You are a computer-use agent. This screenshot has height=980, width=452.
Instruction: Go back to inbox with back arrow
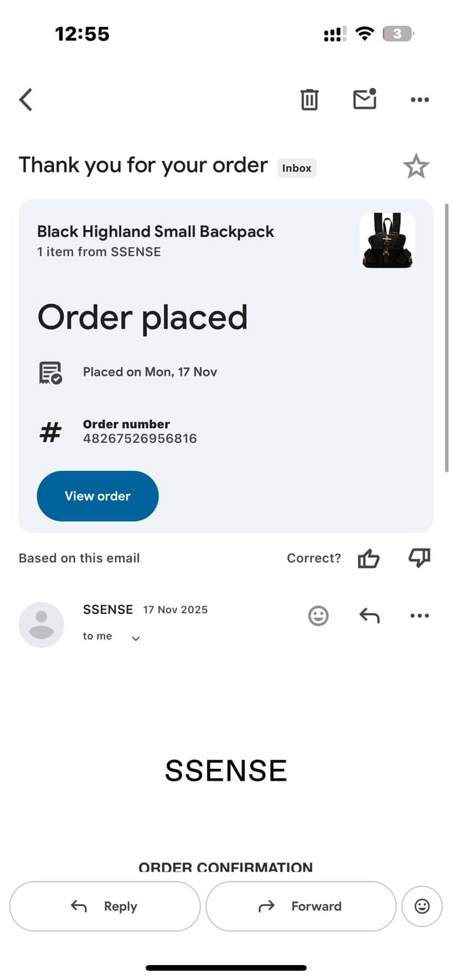(26, 100)
